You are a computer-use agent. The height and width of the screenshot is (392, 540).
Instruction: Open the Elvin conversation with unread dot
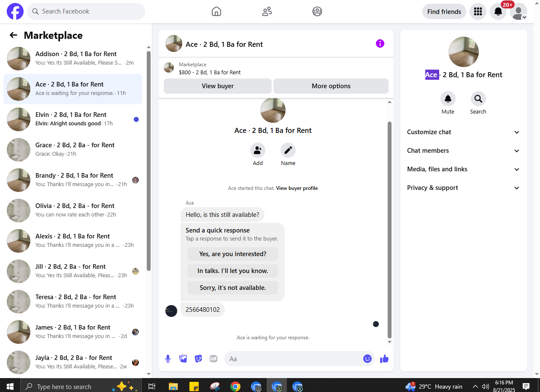[x=73, y=119]
